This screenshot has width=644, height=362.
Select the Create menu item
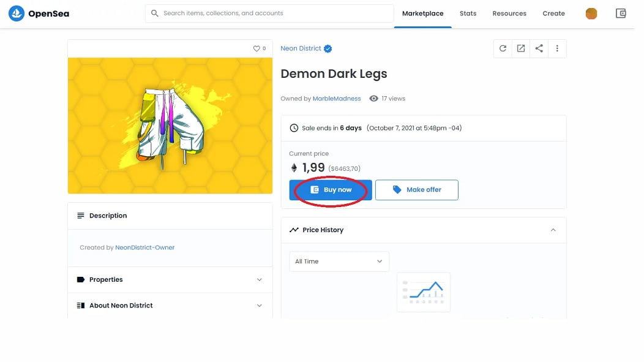(x=553, y=13)
